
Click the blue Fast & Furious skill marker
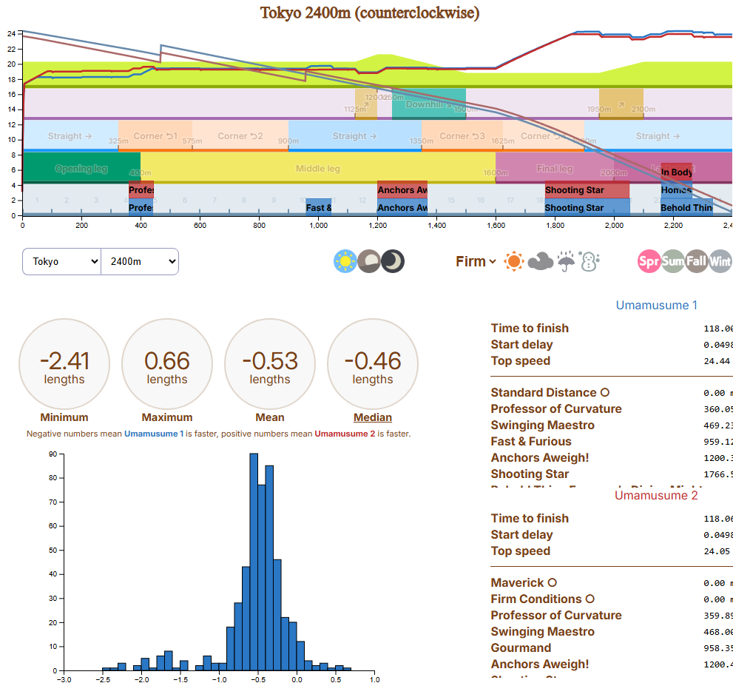click(318, 208)
